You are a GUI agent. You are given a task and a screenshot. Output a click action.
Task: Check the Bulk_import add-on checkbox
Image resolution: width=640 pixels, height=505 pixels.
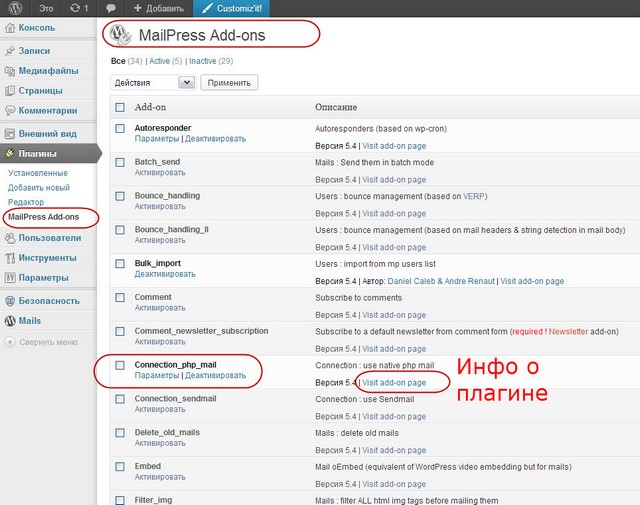point(120,264)
